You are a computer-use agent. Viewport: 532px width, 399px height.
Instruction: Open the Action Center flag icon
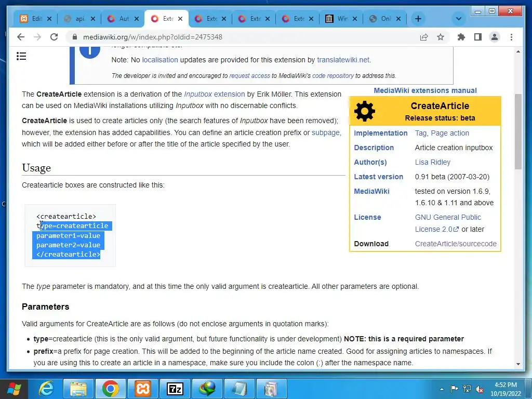click(454, 389)
